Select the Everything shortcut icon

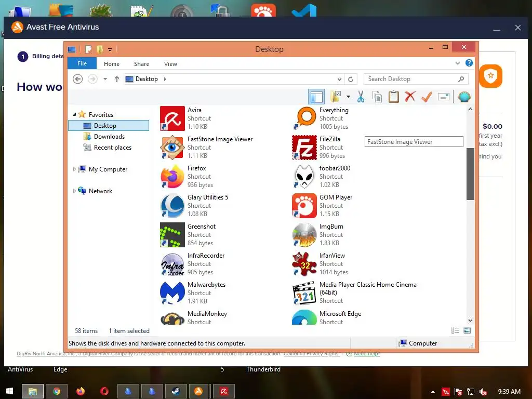click(304, 118)
